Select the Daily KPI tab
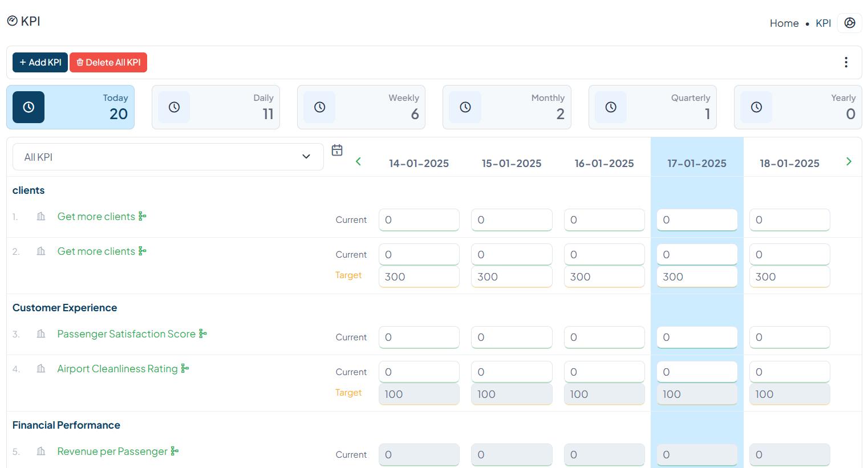 tap(216, 107)
